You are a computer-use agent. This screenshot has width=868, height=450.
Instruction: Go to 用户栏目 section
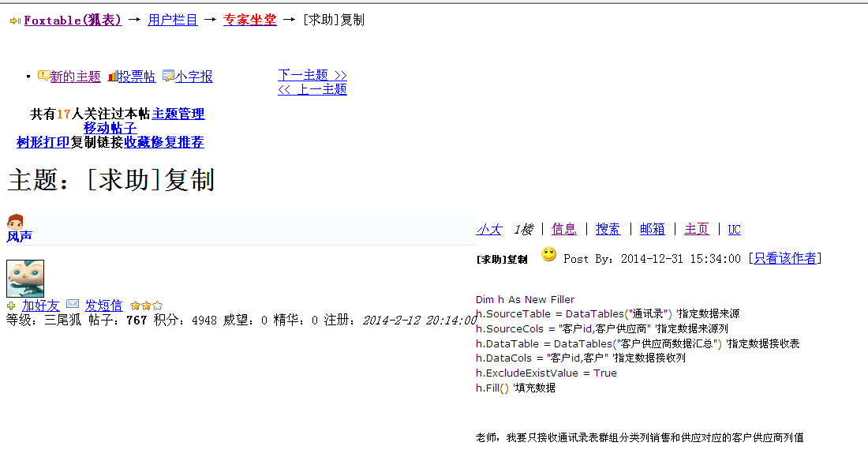pos(173,21)
